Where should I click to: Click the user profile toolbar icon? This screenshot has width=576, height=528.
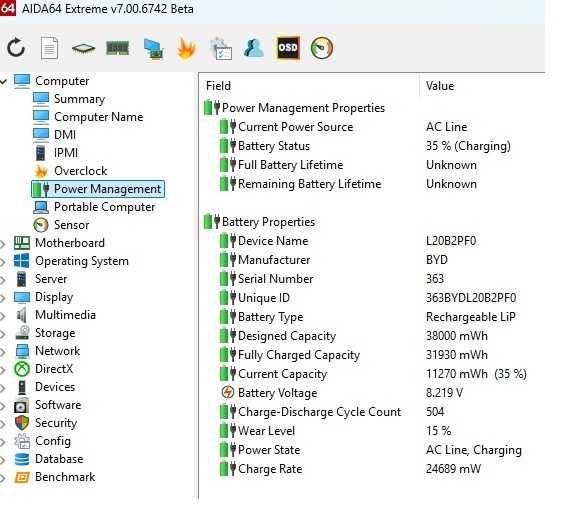[254, 48]
